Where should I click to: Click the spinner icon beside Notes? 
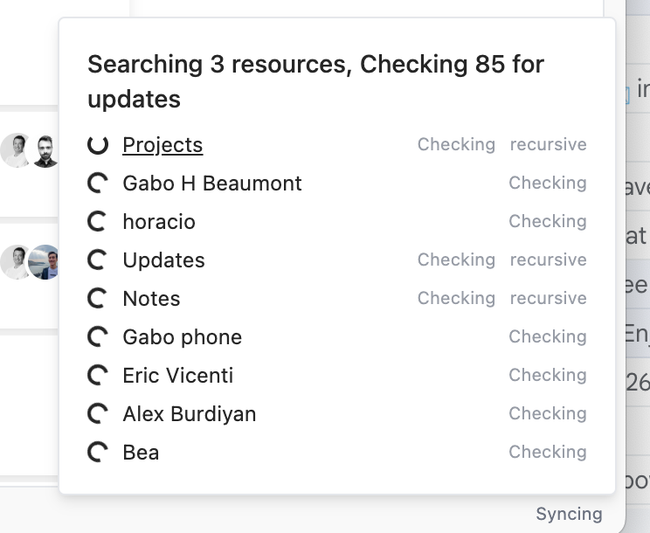click(97, 298)
